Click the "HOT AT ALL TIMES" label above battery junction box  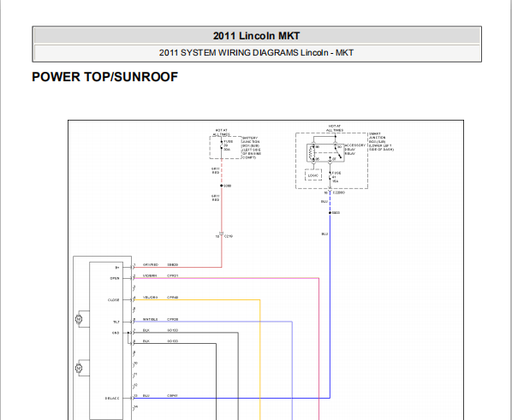(x=222, y=133)
